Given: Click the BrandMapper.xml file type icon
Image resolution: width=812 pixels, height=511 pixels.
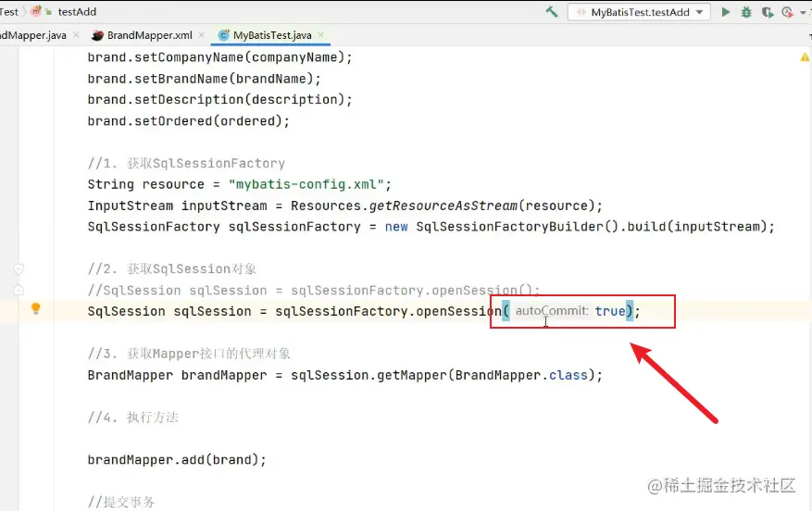Looking at the screenshot, I should click(x=97, y=35).
